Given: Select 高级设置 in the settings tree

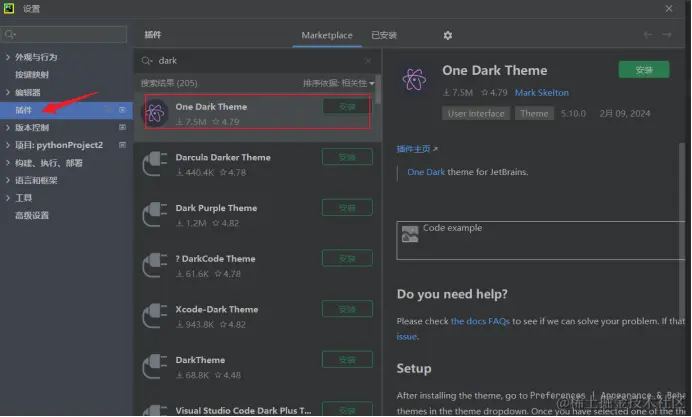Looking at the screenshot, I should 32,215.
